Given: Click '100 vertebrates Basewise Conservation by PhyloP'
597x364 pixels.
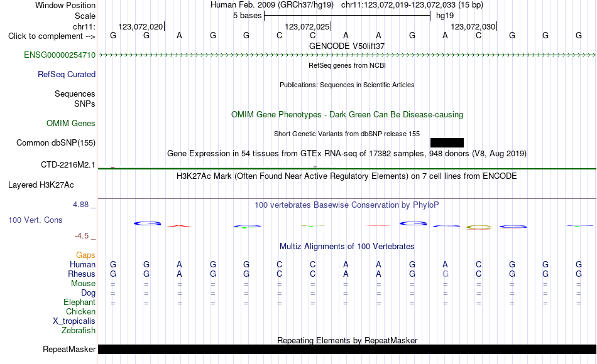Looking at the screenshot, I should point(347,205).
